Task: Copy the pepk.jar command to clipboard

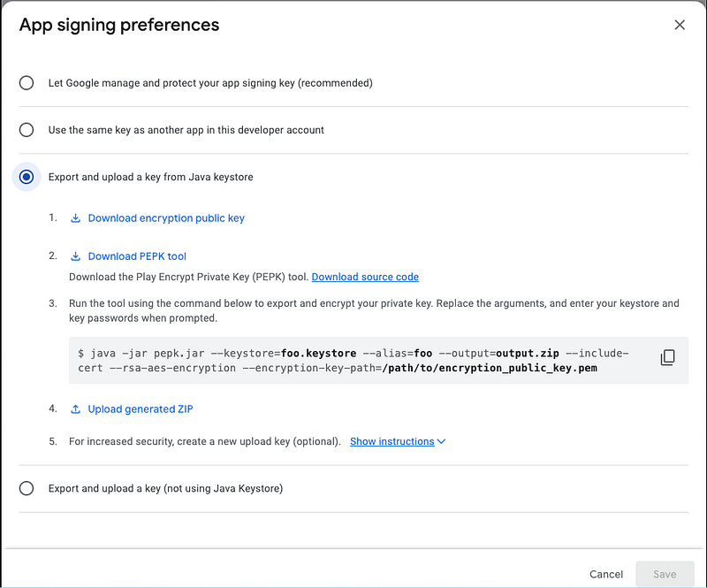Action: (668, 357)
